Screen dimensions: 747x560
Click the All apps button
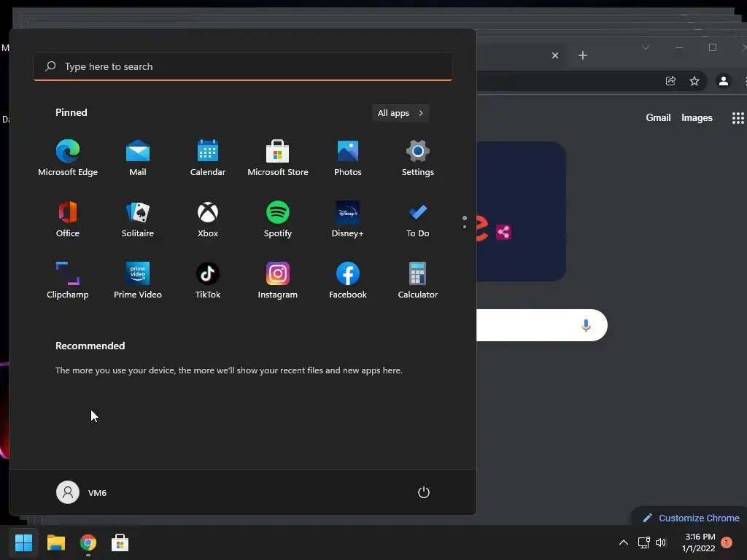(x=400, y=113)
